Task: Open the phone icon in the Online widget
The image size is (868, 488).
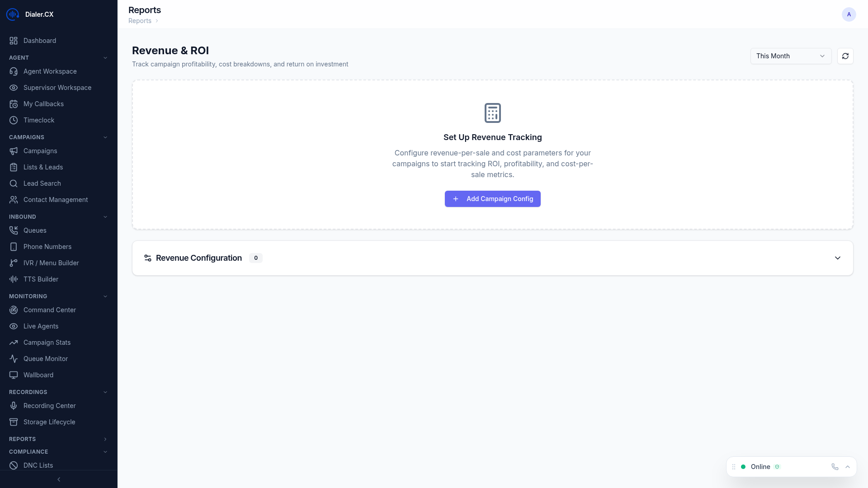Action: [835, 467]
